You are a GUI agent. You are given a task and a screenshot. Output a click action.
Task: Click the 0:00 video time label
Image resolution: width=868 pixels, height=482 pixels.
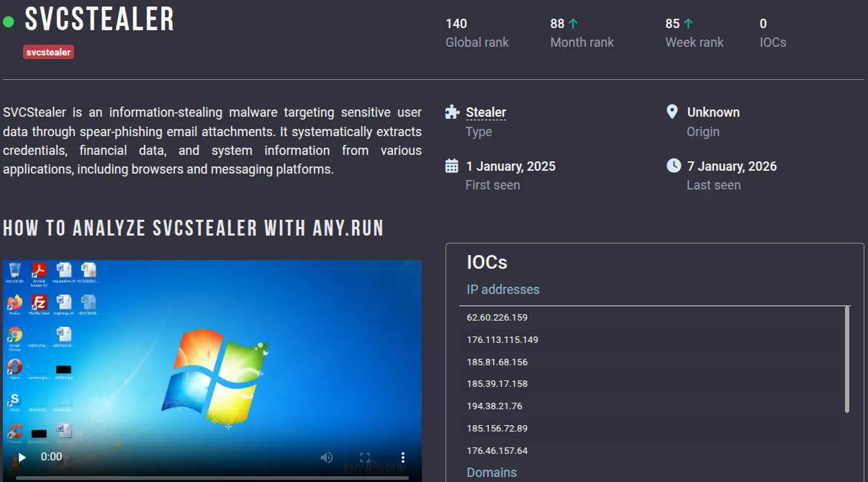pos(52,458)
